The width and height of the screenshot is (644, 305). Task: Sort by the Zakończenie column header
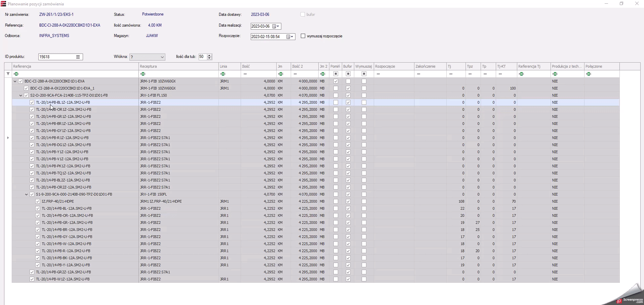click(x=430, y=66)
